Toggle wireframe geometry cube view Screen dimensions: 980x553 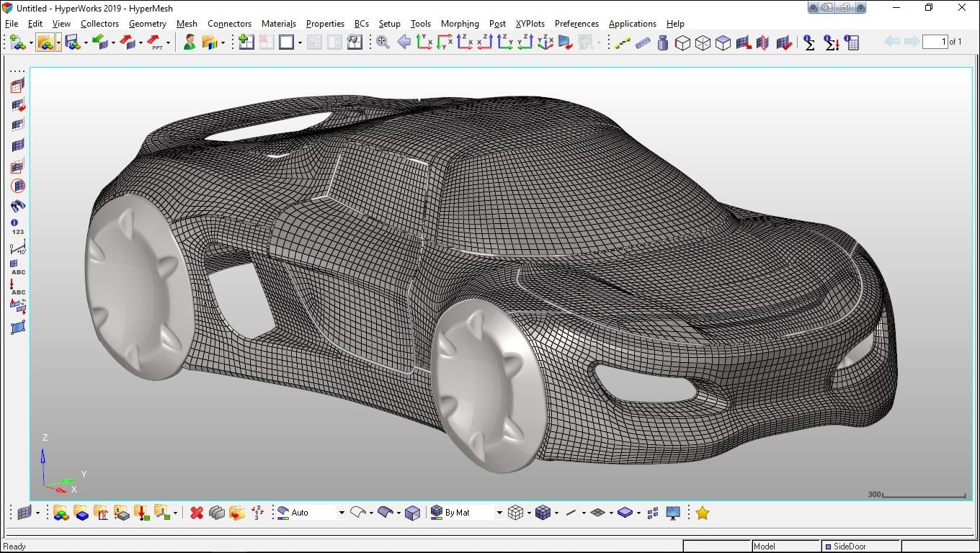[682, 42]
